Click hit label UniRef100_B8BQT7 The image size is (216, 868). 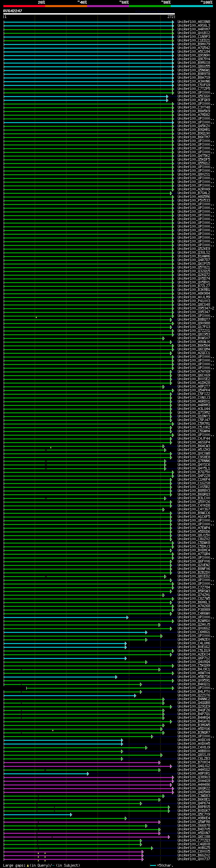[194, 320]
